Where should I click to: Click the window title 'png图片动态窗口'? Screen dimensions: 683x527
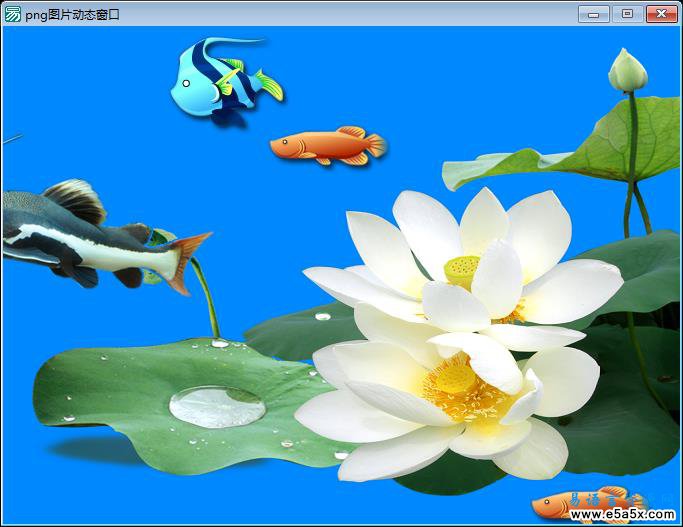tap(72, 14)
